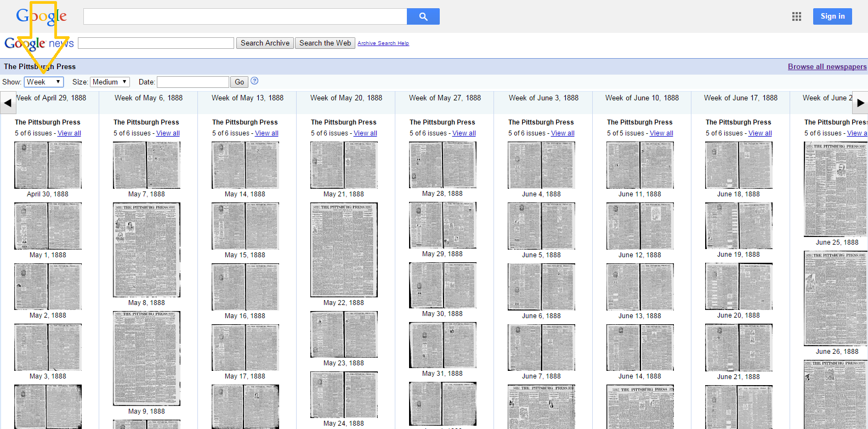Click the Google logo
The image size is (868, 429).
pos(42,16)
